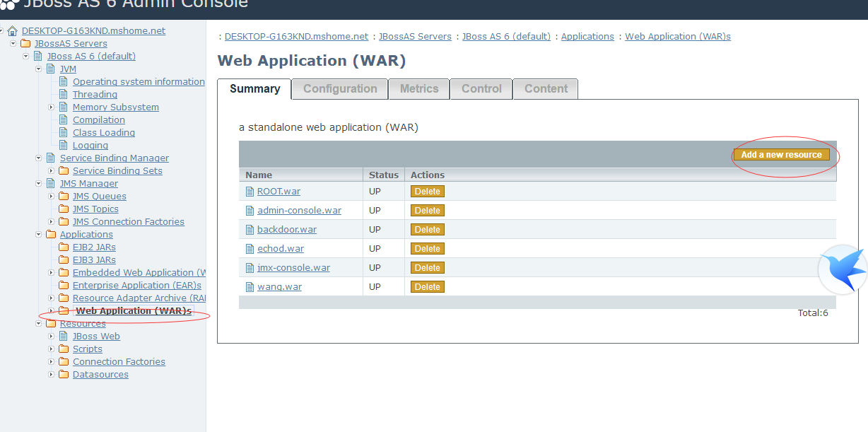Screen dimensions: 868x432
Task: Delete the echod.war application
Action: 427,249
